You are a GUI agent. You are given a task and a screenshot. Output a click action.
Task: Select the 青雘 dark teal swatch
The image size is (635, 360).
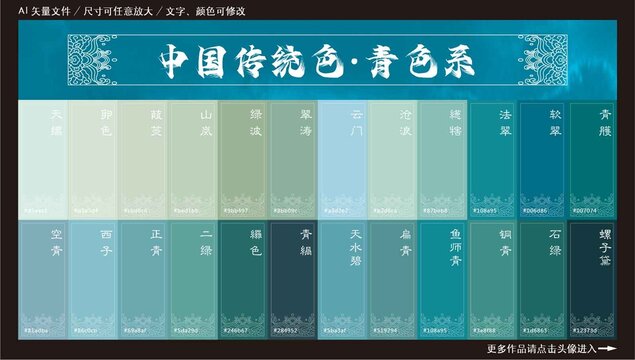pos(592,160)
